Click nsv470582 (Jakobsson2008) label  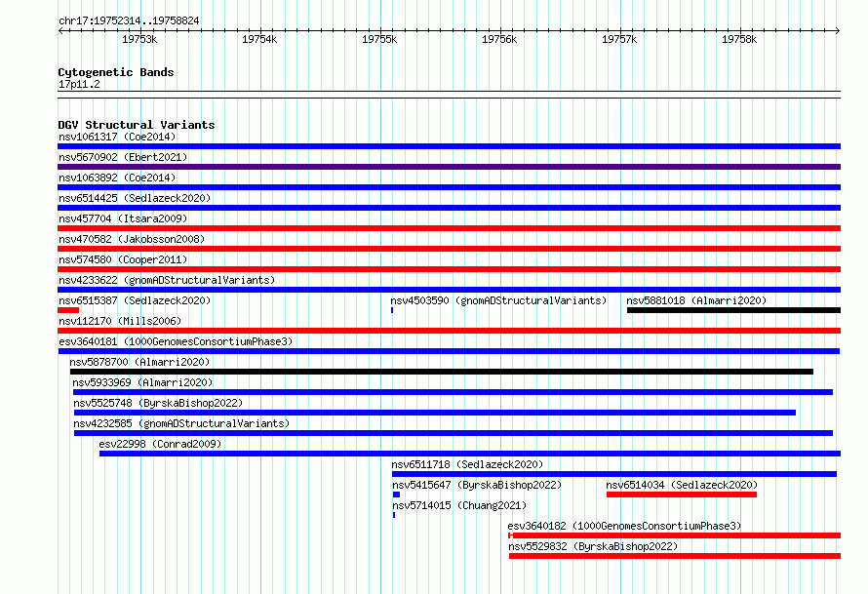coord(132,239)
